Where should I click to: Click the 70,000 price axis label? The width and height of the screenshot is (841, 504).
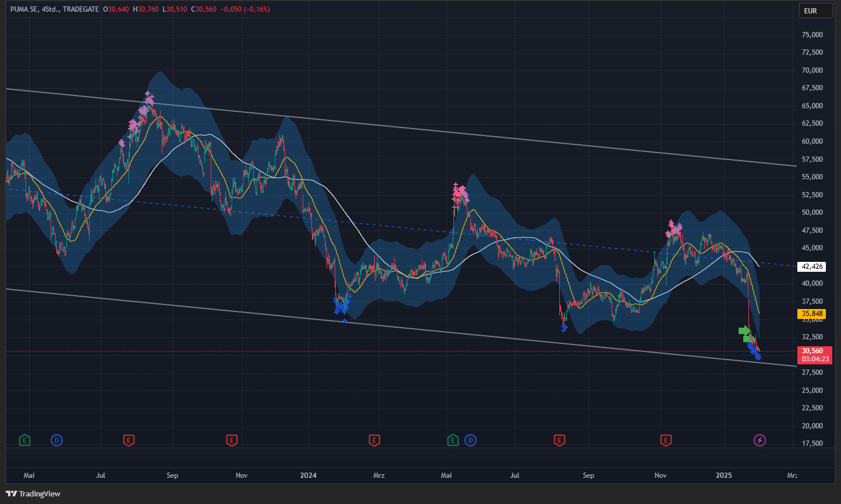[x=812, y=70]
